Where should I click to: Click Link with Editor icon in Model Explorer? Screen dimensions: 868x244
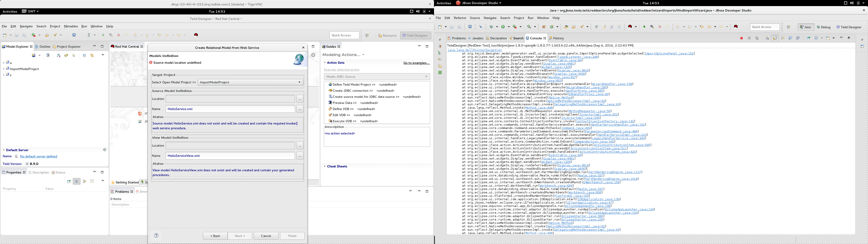click(x=92, y=56)
